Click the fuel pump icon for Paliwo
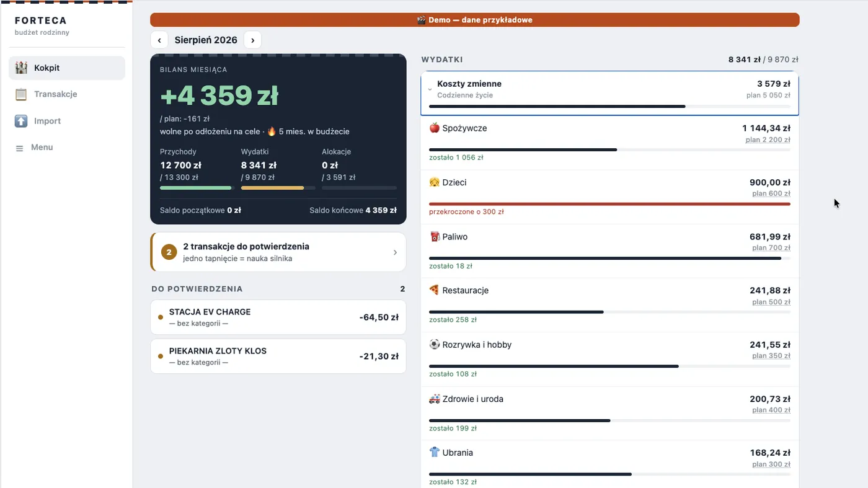This screenshot has height=488, width=868. 435,236
